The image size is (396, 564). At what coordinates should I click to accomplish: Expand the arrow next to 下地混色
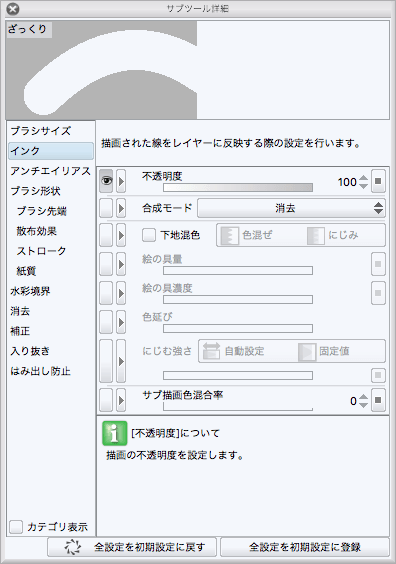(x=121, y=235)
